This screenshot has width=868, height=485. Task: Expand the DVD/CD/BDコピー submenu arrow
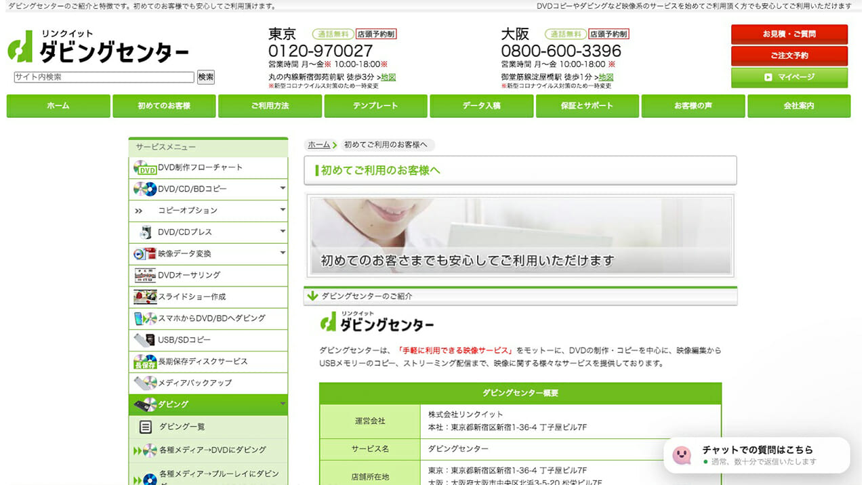click(283, 188)
